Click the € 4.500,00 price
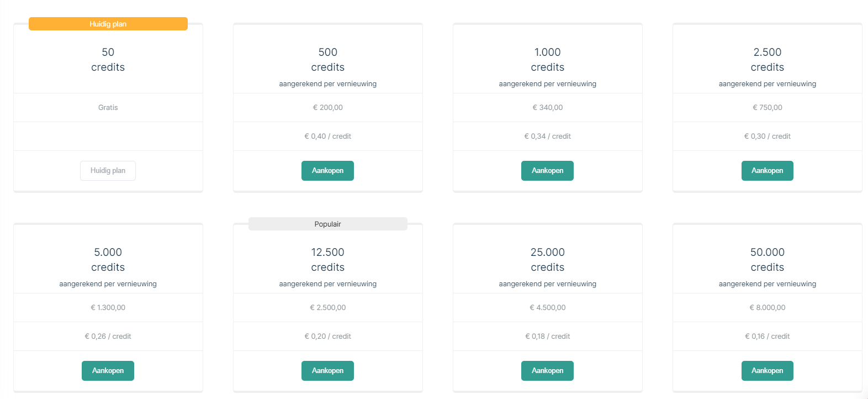Viewport: 868px width, 399px height. coord(547,308)
